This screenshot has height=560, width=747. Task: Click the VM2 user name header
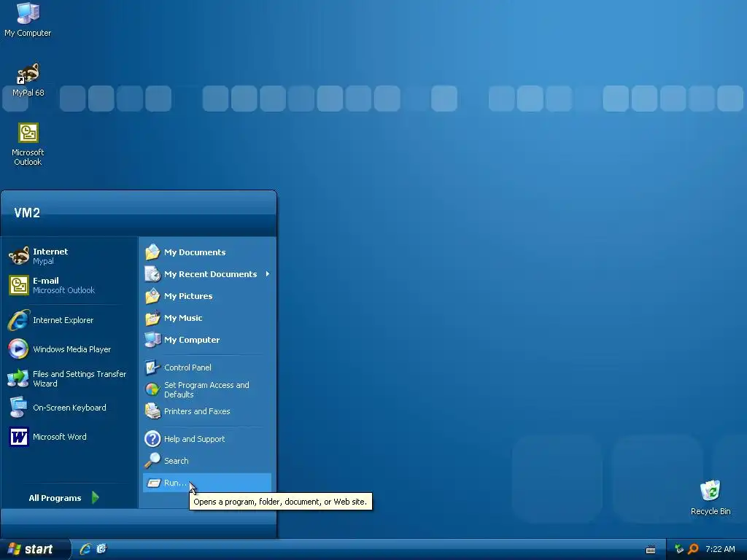coord(27,213)
